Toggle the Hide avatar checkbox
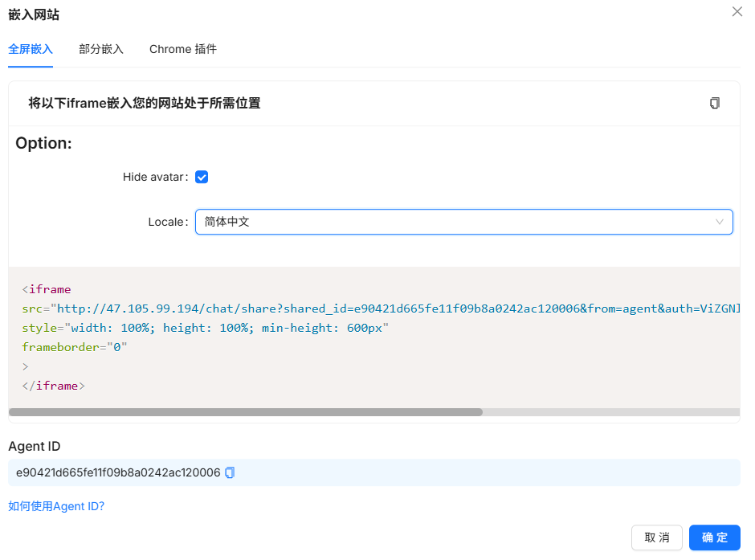The image size is (755, 560). click(x=202, y=177)
